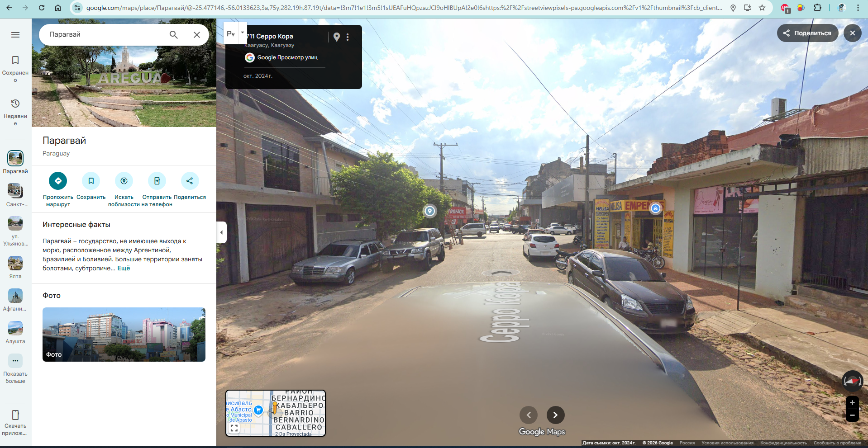Open the browser extensions puzzle icon
This screenshot has width=868, height=448.
817,8
